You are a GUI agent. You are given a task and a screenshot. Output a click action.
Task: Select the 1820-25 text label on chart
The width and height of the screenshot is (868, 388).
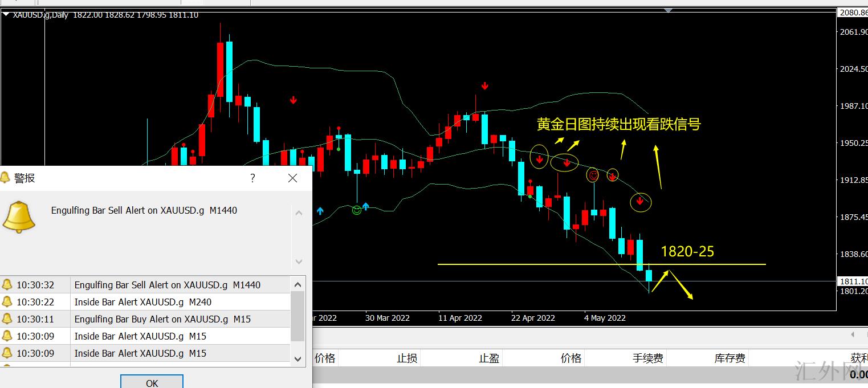[x=687, y=251]
